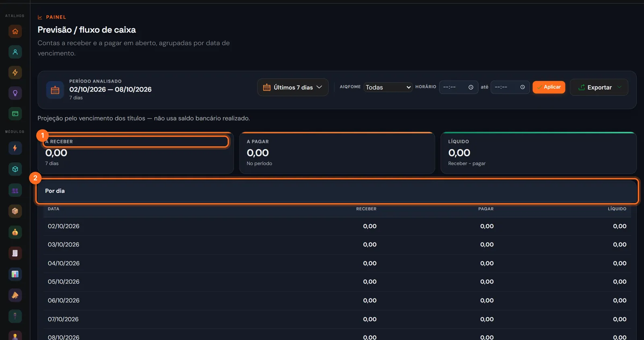The height and width of the screenshot is (340, 644).
Task: Open the purple lightbulb shortcut
Action: tap(15, 93)
